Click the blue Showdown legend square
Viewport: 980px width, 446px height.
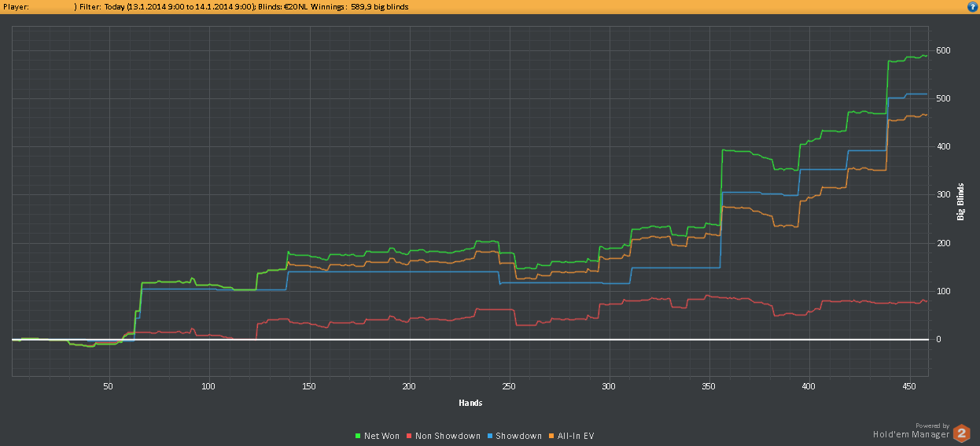(x=490, y=436)
